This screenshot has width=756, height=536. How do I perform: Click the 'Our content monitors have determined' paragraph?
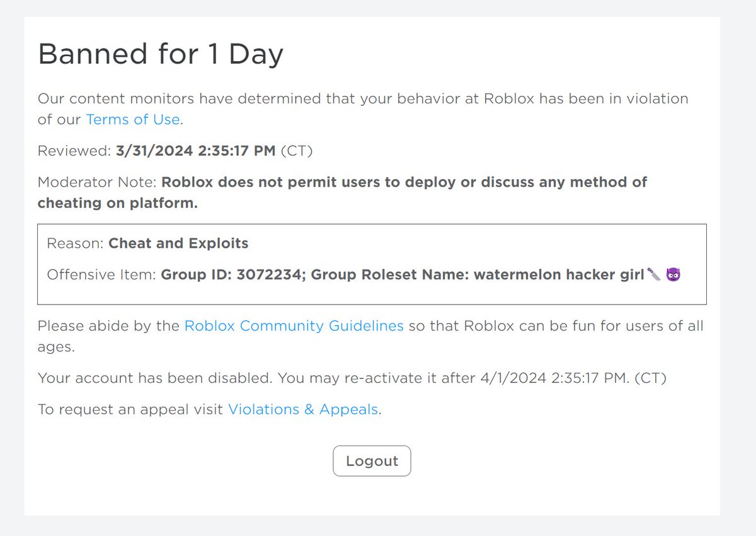pyautogui.click(x=363, y=109)
